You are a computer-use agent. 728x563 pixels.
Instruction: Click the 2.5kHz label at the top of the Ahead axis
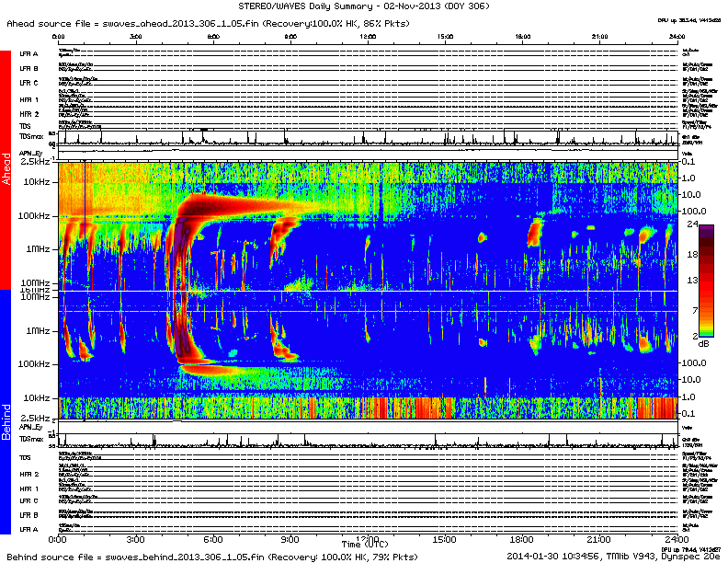(35, 162)
